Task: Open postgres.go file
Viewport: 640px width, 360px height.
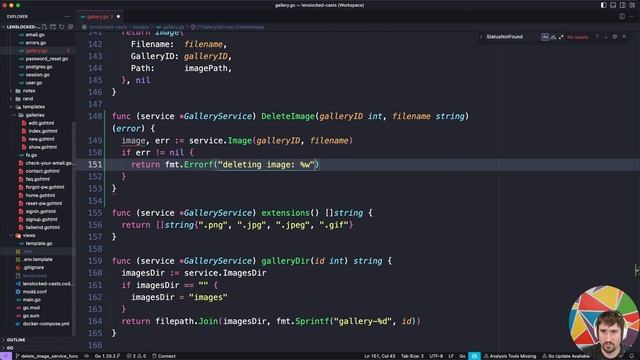Action: click(39, 67)
